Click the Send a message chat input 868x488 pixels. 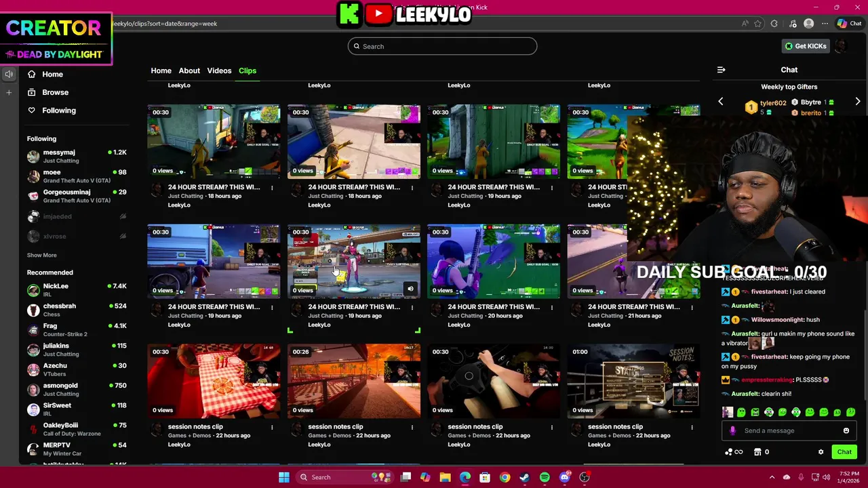[789, 431]
